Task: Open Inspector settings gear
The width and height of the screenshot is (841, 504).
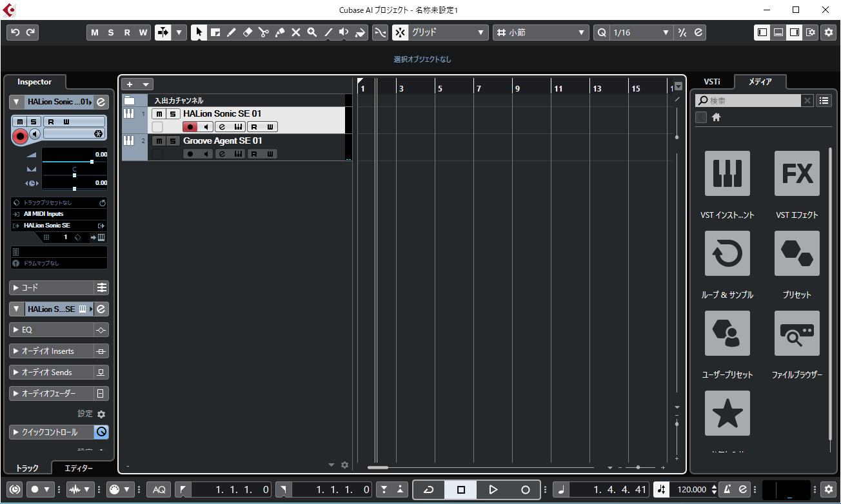Action: [x=101, y=414]
